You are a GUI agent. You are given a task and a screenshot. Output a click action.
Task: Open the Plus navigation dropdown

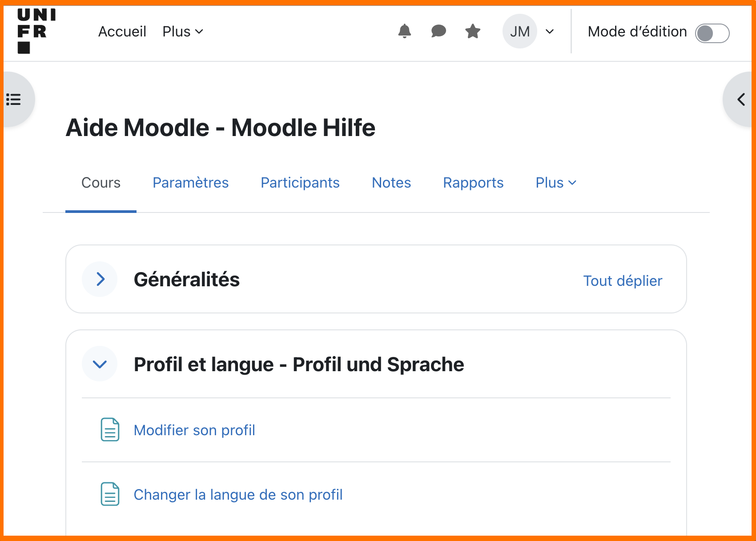coord(182,31)
